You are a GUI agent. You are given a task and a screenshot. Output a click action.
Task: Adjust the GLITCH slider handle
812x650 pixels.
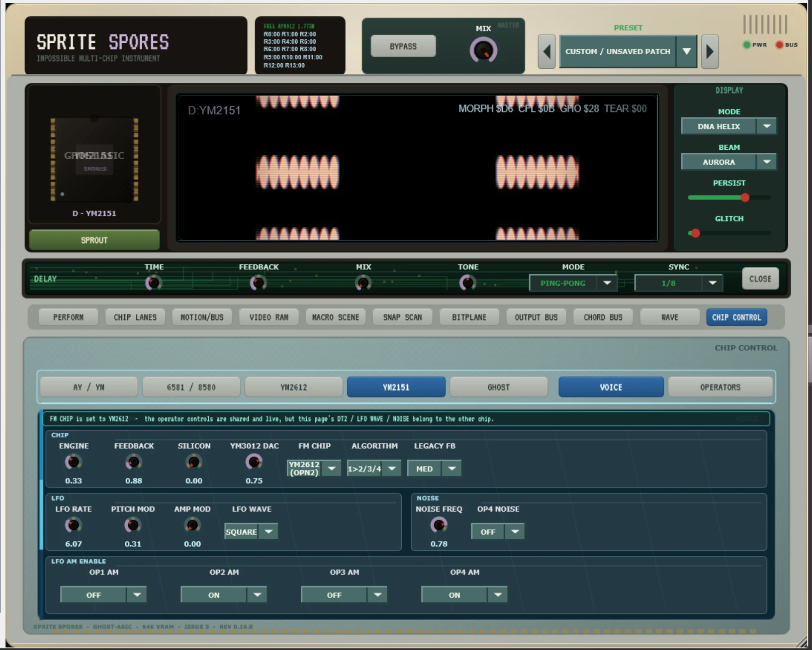[695, 233]
